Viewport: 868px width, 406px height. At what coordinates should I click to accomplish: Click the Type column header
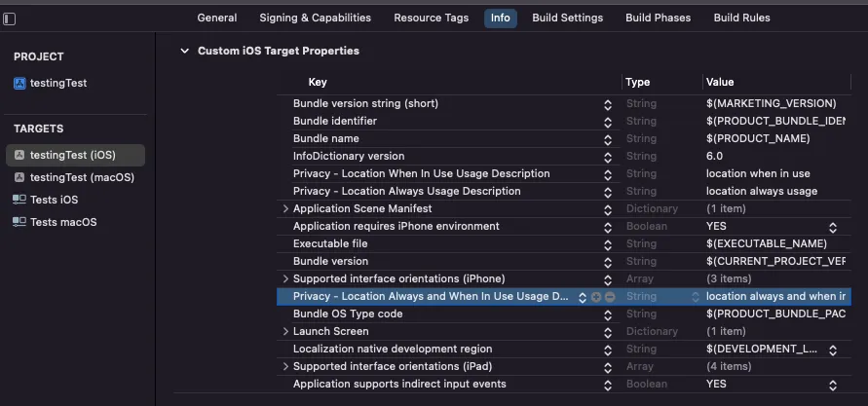pyautogui.click(x=638, y=82)
